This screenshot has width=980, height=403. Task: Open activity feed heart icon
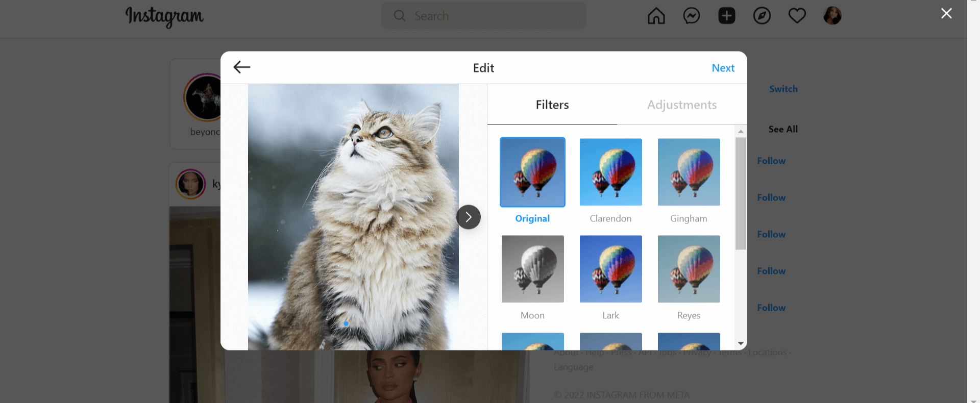tap(797, 16)
